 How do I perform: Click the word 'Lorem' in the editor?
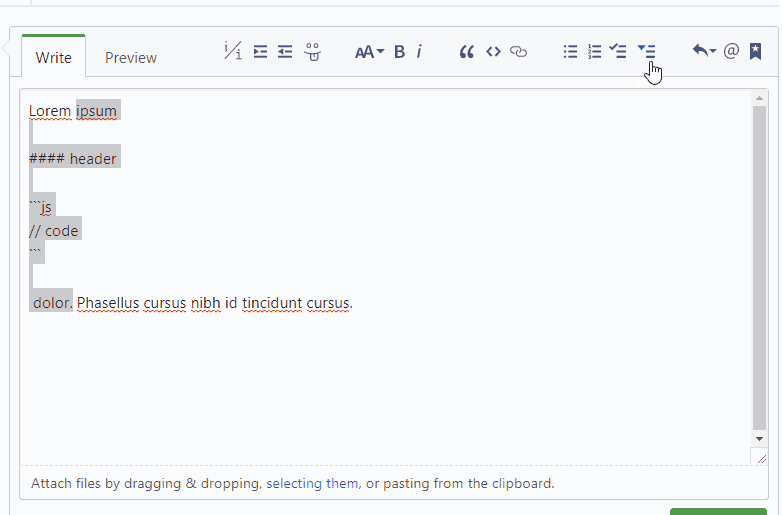point(50,111)
